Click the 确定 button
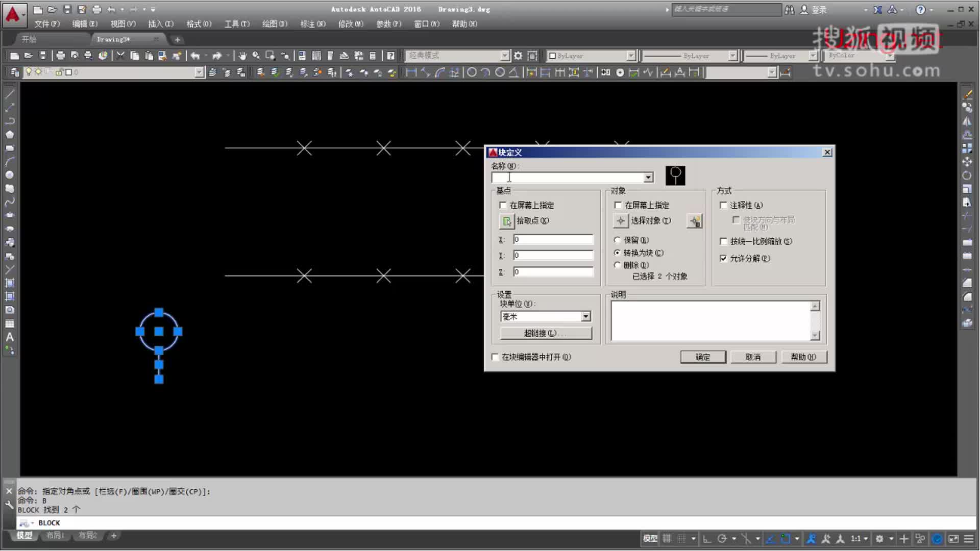980x551 pixels. (703, 357)
